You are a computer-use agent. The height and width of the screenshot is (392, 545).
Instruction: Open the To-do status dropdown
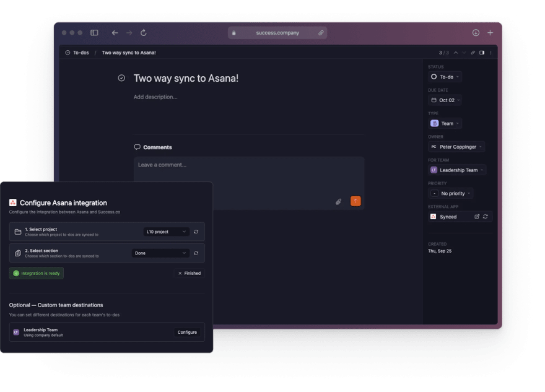click(445, 77)
